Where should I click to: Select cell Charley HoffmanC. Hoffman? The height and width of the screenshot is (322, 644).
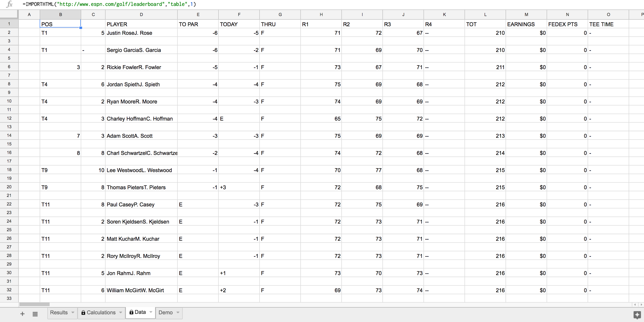[x=141, y=118]
